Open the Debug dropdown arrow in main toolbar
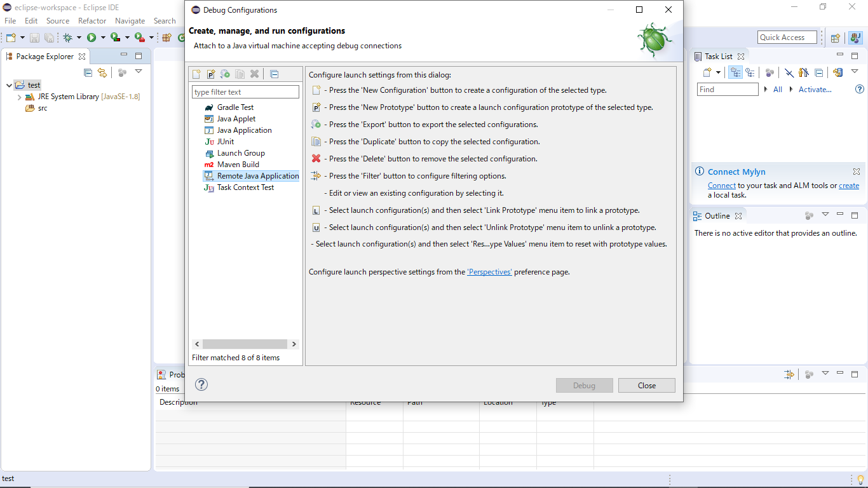This screenshot has height=488, width=868. point(79,38)
